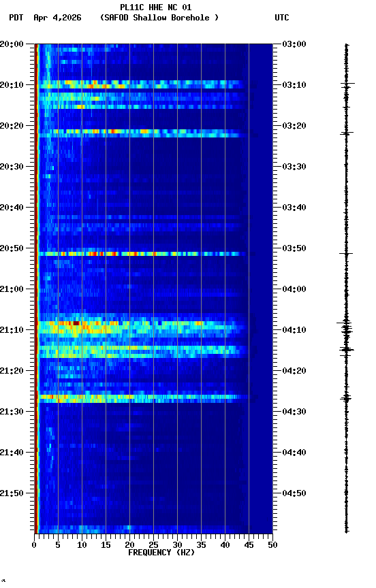Viewport: 376px width, 588px height.
Task: Click the PDT timezone label
Action: (16, 18)
